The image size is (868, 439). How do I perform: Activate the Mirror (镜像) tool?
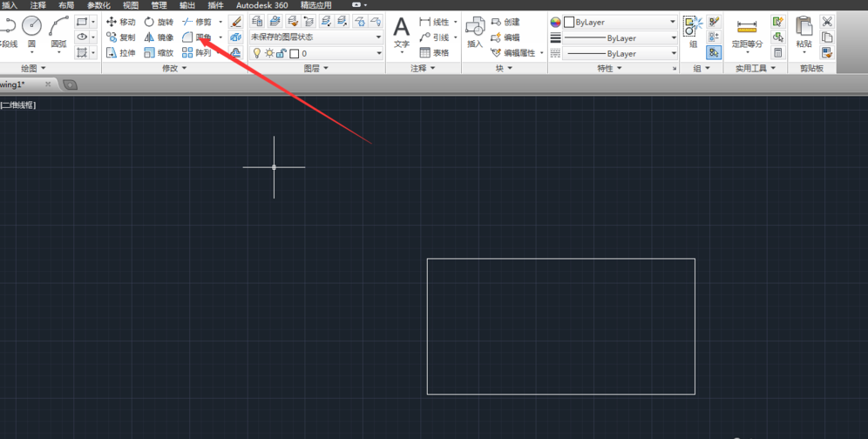tap(159, 37)
